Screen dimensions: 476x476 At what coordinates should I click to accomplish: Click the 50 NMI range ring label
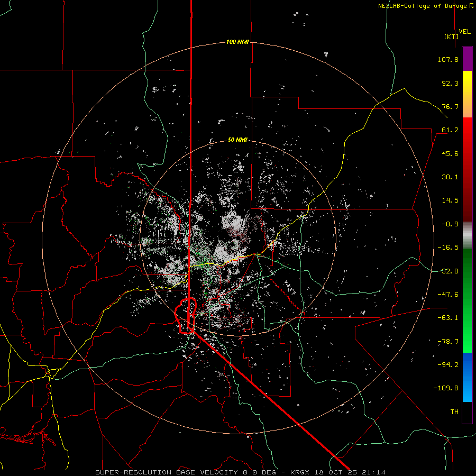(237, 140)
